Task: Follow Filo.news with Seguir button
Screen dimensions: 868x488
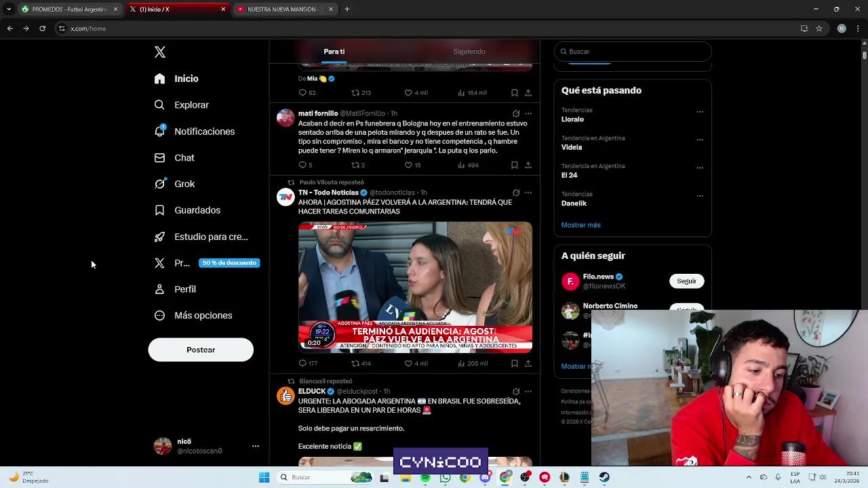Action: [686, 281]
